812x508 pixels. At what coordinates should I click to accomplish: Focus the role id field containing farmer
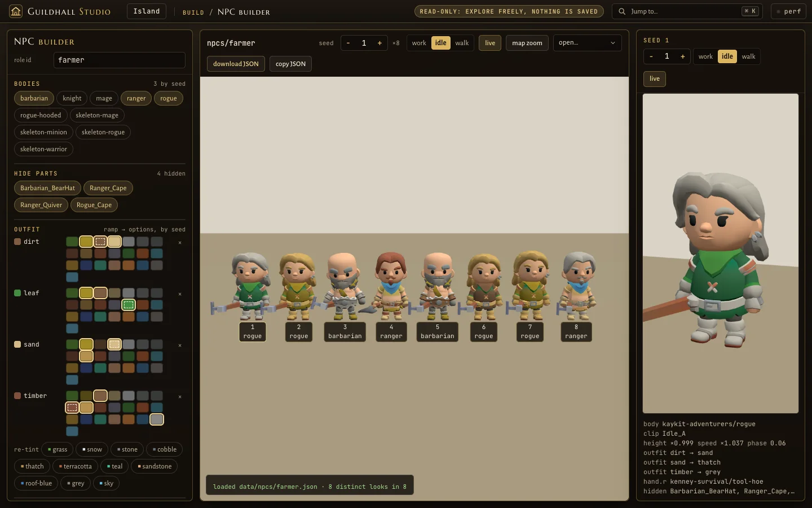point(119,60)
